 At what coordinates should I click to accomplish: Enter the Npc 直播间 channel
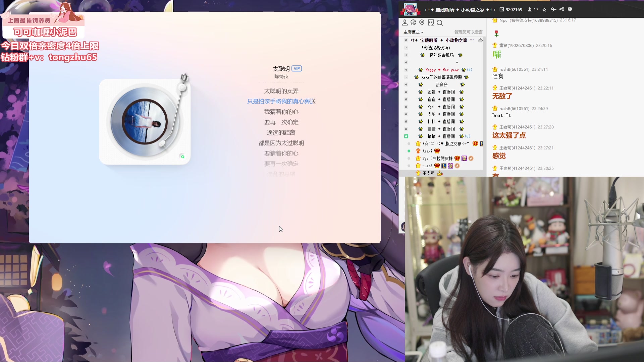441,107
